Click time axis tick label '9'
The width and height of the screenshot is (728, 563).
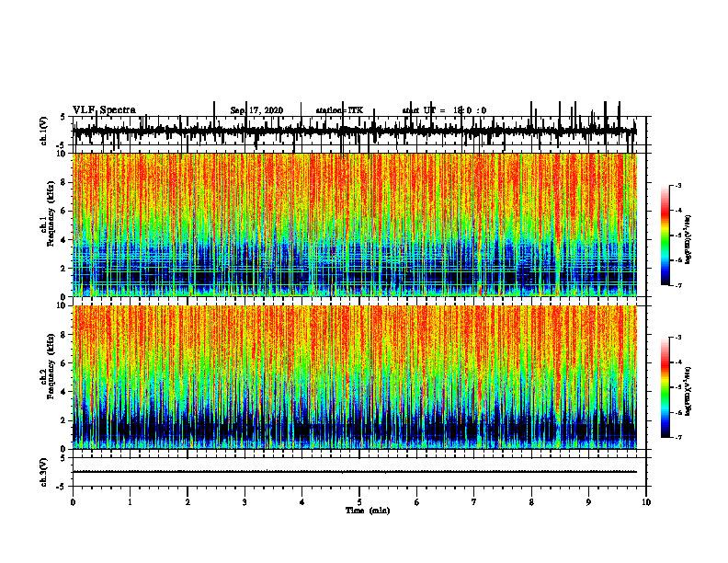pyautogui.click(x=588, y=502)
